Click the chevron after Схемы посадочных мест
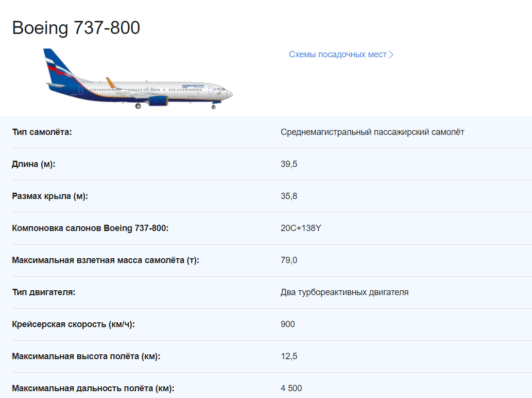 click(x=392, y=55)
